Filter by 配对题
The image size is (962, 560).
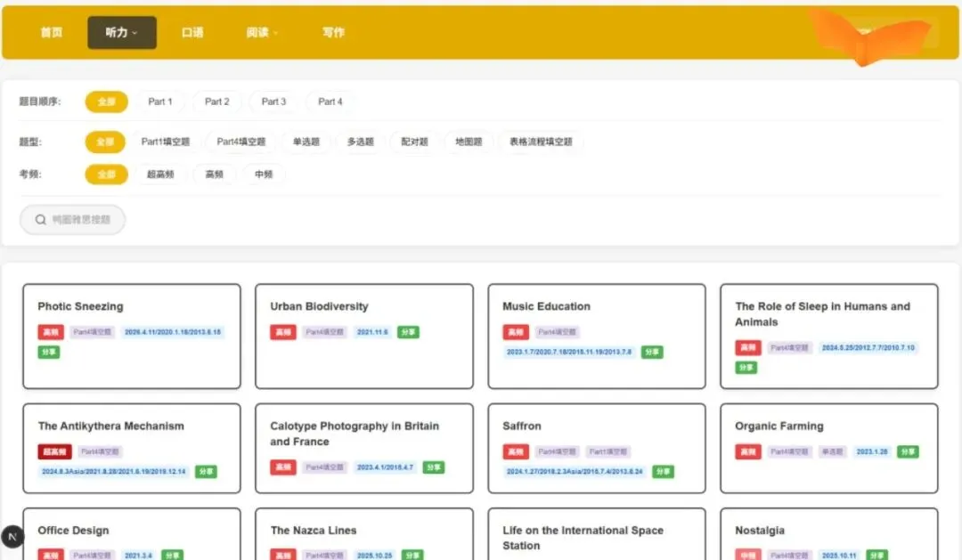[415, 142]
